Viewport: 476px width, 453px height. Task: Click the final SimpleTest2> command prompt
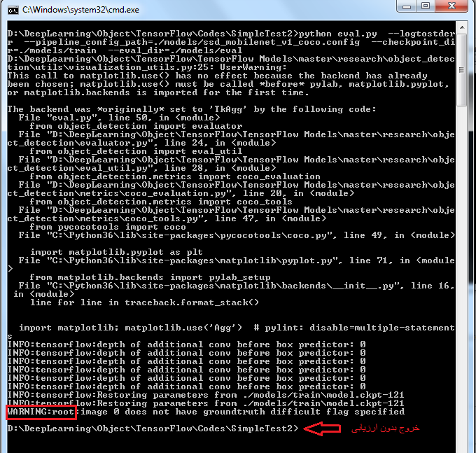tap(153, 428)
